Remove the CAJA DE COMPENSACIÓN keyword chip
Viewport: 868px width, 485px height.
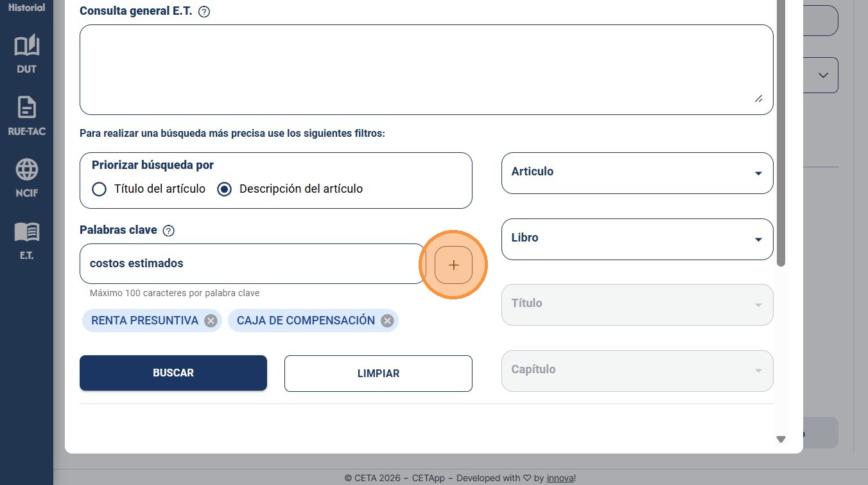387,321
